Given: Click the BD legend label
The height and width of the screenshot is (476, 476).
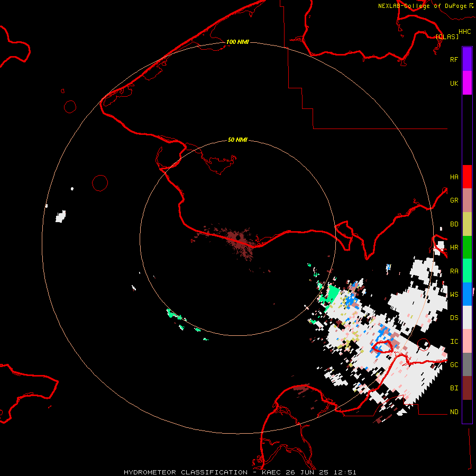Looking at the screenshot, I should coord(454,224).
